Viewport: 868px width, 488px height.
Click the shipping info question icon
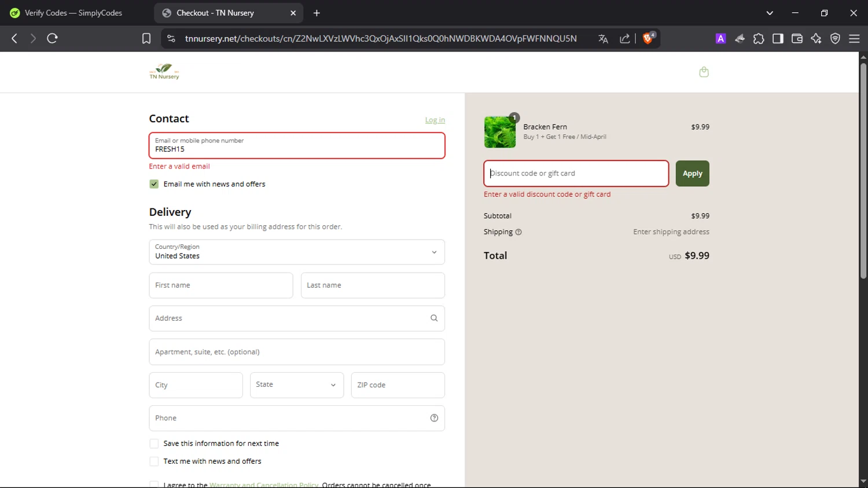pyautogui.click(x=518, y=232)
